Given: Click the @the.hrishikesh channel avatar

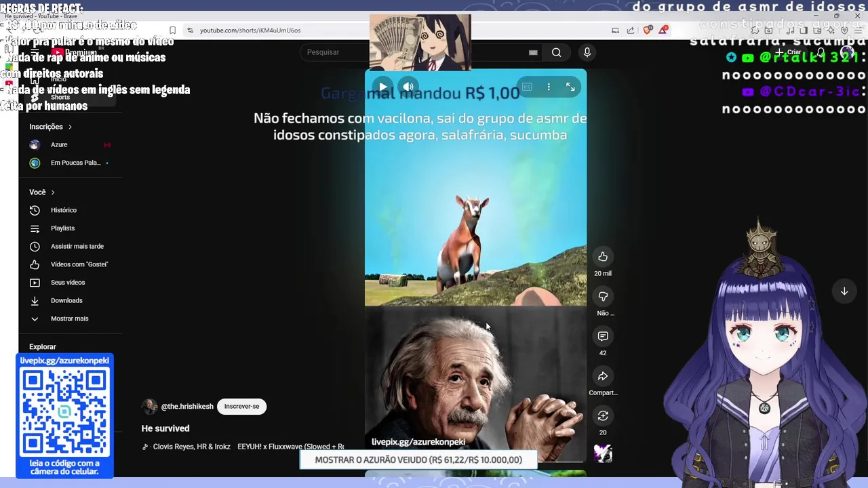Looking at the screenshot, I should pyautogui.click(x=149, y=406).
